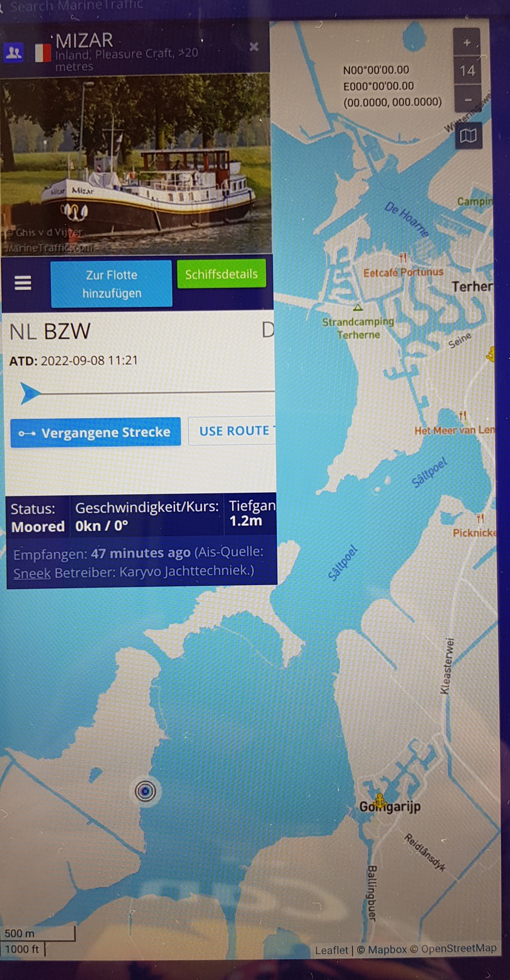
Task: Click the Strandcamping Terherne tent icon
Action: (x=358, y=308)
